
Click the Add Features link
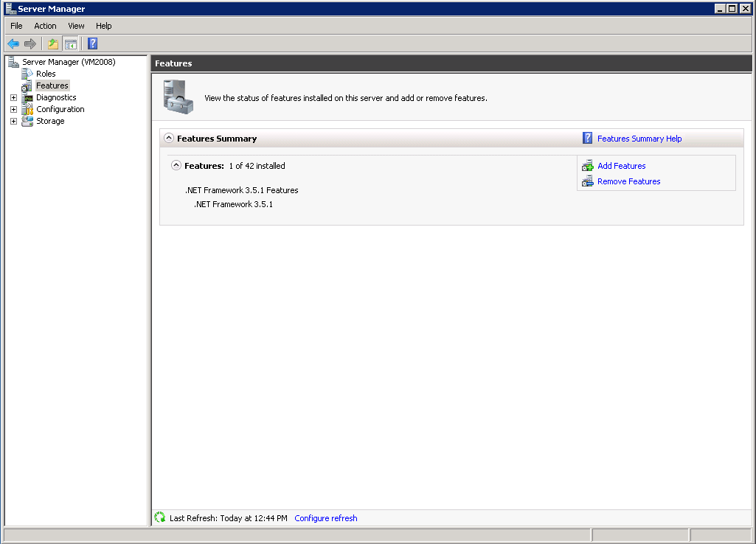[621, 166]
